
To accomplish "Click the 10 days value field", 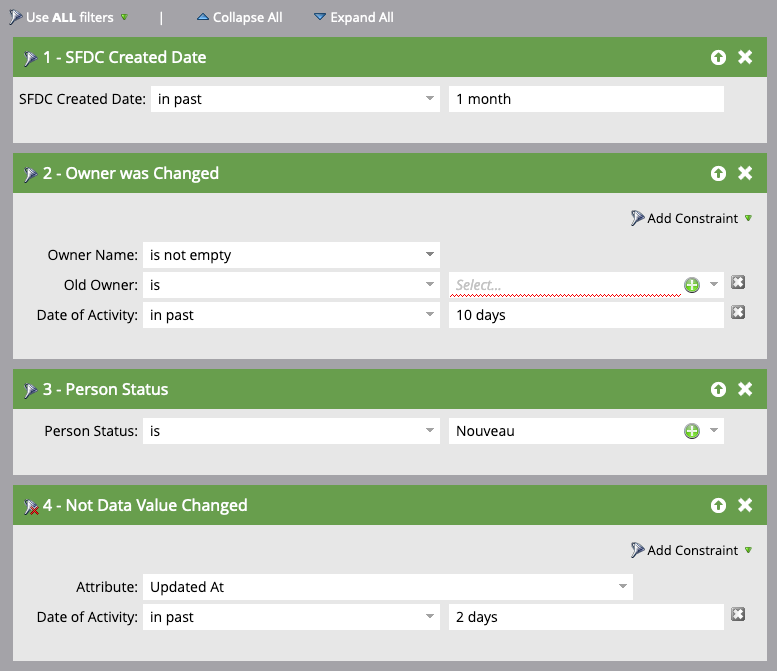I will [585, 315].
